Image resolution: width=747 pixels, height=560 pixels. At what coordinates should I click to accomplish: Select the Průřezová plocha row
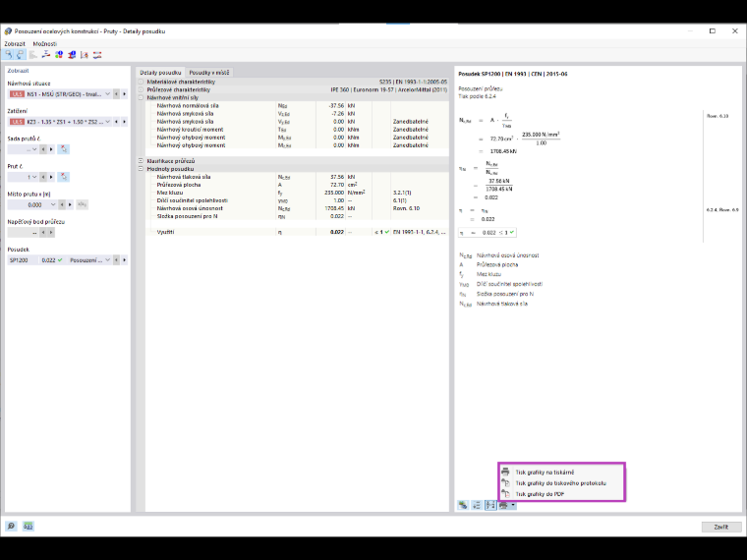pyautogui.click(x=297, y=185)
